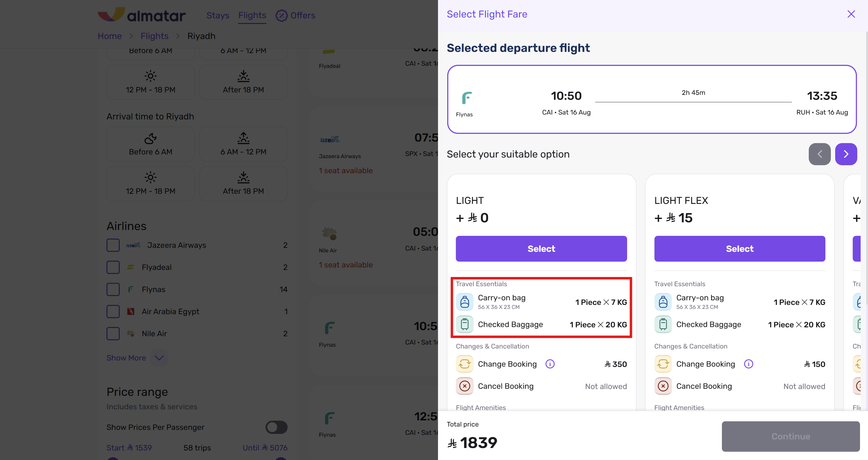Screen dimensions: 868x460
Task: Open the Stays tab
Action: [218, 15]
